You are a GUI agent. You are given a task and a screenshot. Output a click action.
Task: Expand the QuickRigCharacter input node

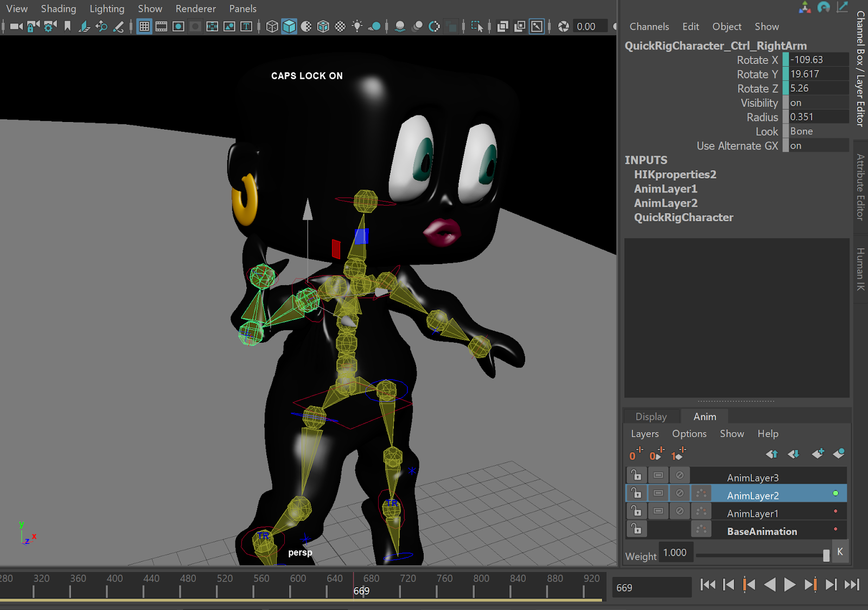(x=684, y=217)
